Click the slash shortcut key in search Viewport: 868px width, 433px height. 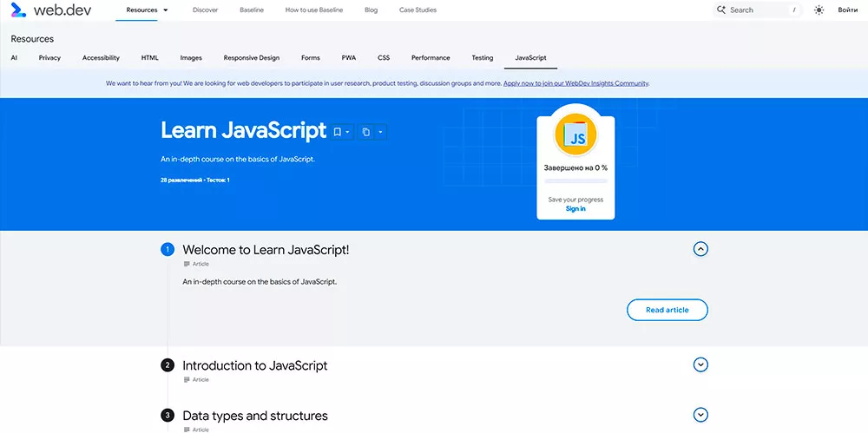coord(794,10)
